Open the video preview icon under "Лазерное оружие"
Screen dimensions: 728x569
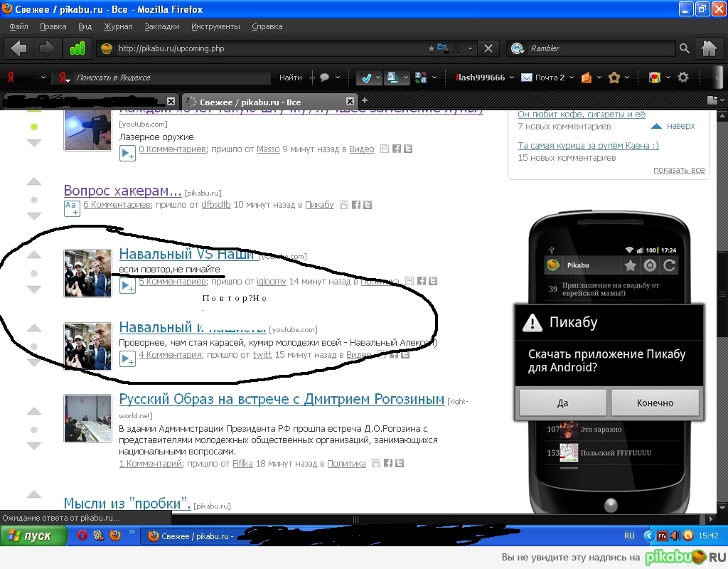pos(127,153)
